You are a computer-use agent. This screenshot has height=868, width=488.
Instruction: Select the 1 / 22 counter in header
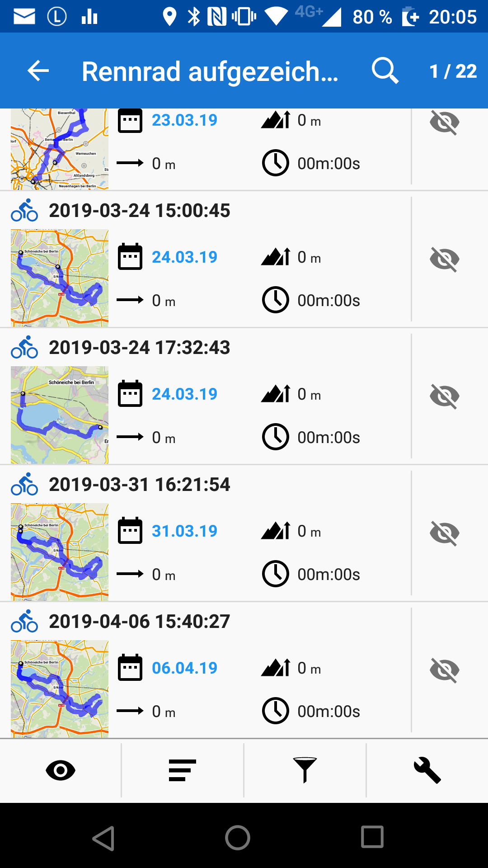[x=453, y=71]
